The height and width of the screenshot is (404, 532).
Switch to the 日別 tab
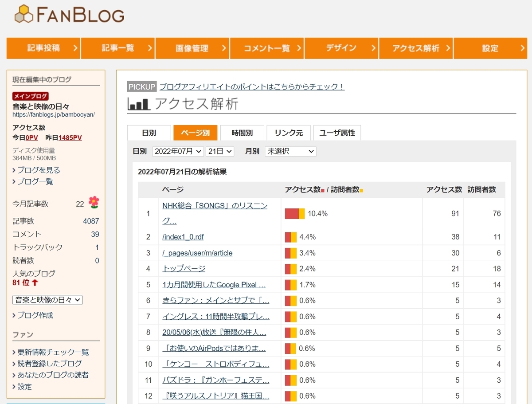point(149,133)
